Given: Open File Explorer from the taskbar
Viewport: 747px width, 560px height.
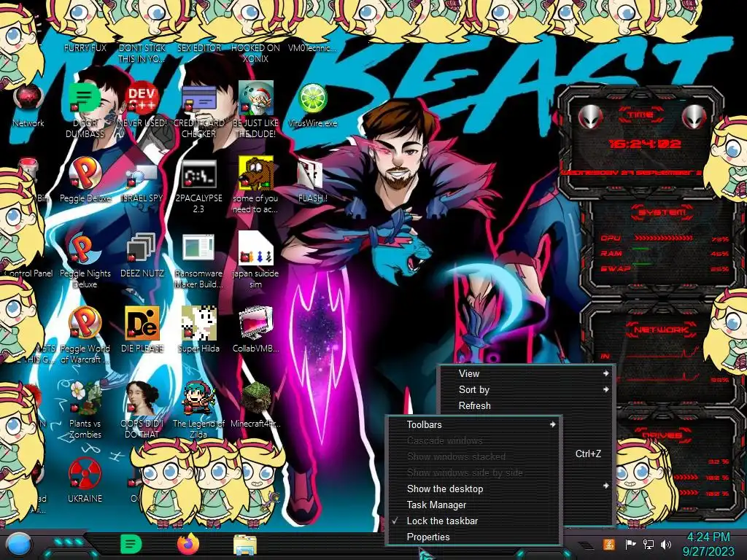Looking at the screenshot, I should click(245, 545).
